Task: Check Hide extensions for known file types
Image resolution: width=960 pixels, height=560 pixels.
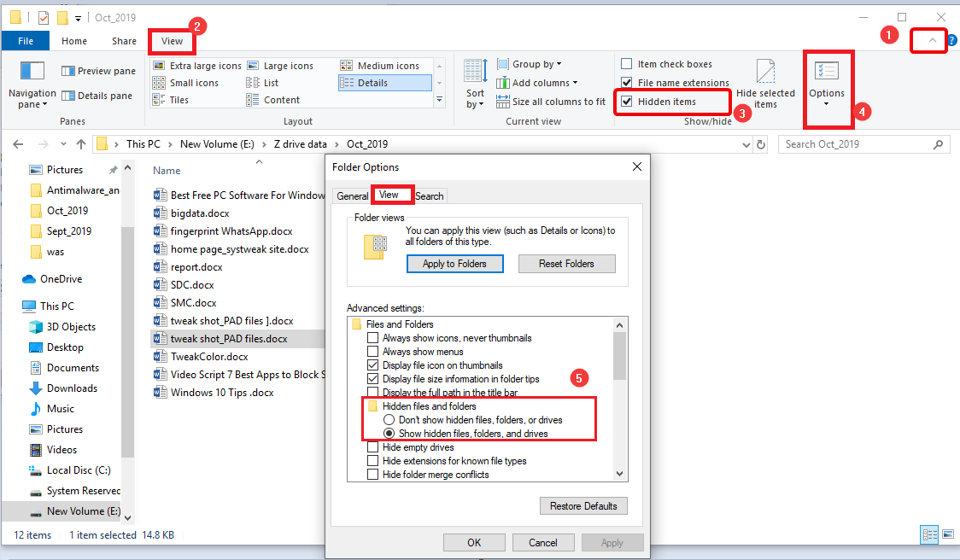Action: click(372, 461)
